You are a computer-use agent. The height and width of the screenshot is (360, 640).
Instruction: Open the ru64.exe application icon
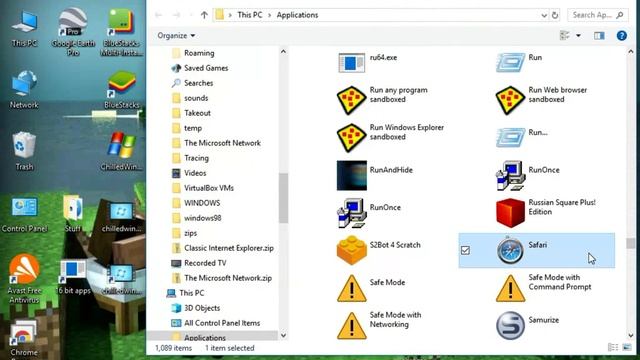click(351, 63)
